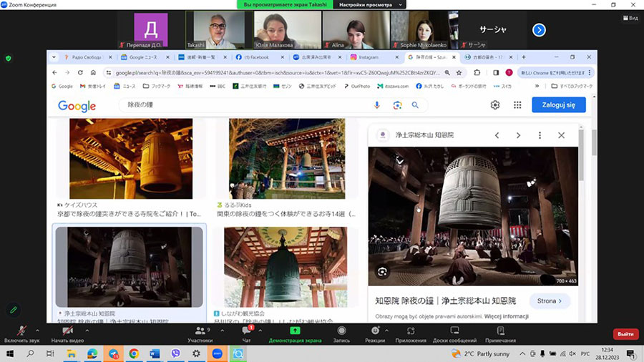Open Google settings gear icon
Image resolution: width=644 pixels, height=362 pixels.
pyautogui.click(x=495, y=105)
